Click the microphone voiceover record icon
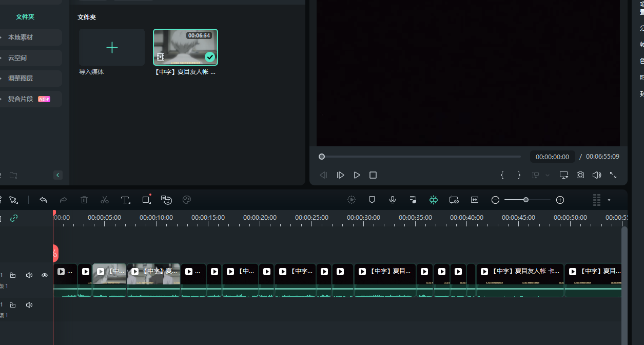 pos(393,200)
